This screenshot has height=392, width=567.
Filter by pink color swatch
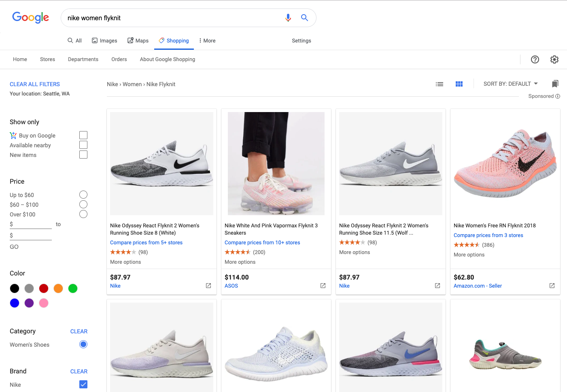point(44,303)
